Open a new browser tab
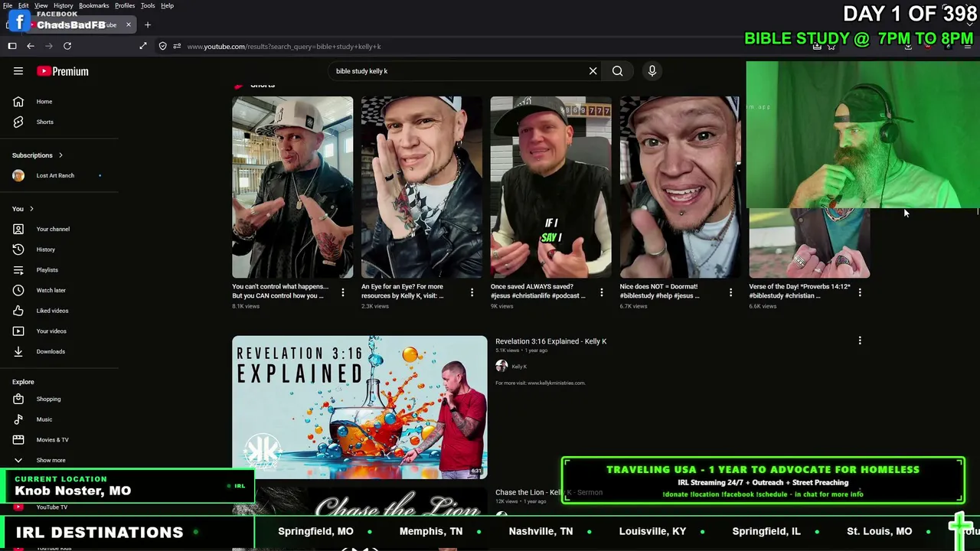 pos(148,25)
